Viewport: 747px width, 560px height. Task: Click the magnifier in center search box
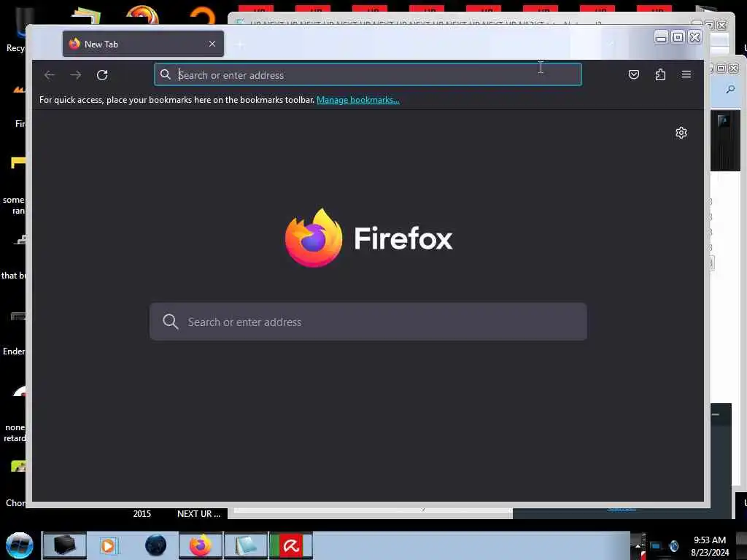pyautogui.click(x=170, y=322)
